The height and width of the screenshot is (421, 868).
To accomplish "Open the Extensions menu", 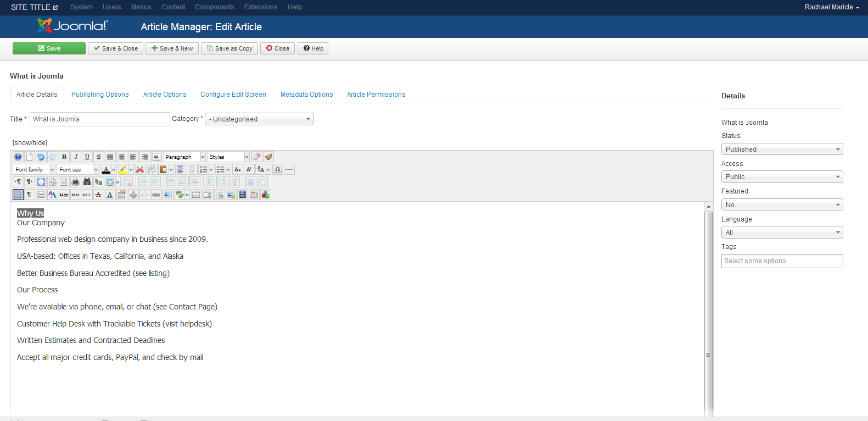I will coord(261,7).
